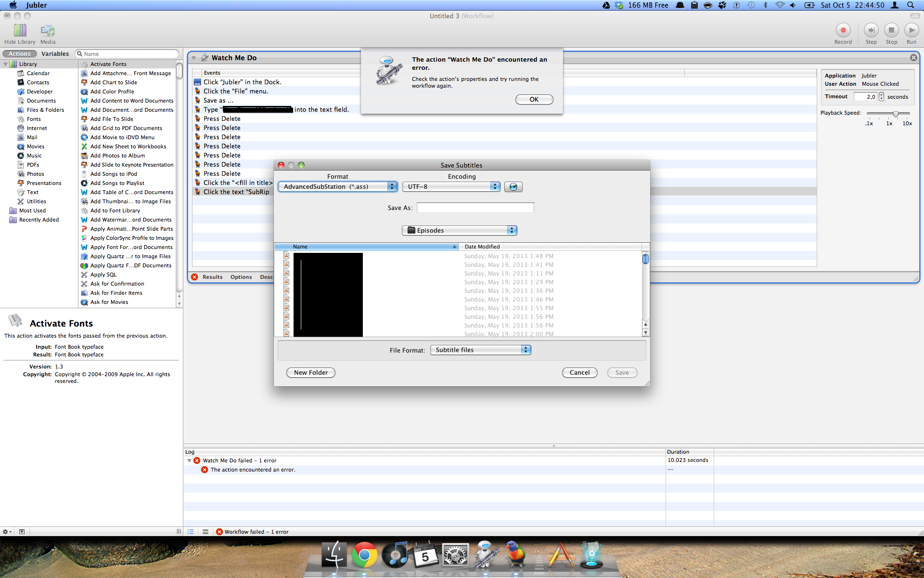Click the Record button in toolbar
Image resolution: width=924 pixels, height=578 pixels.
(843, 30)
